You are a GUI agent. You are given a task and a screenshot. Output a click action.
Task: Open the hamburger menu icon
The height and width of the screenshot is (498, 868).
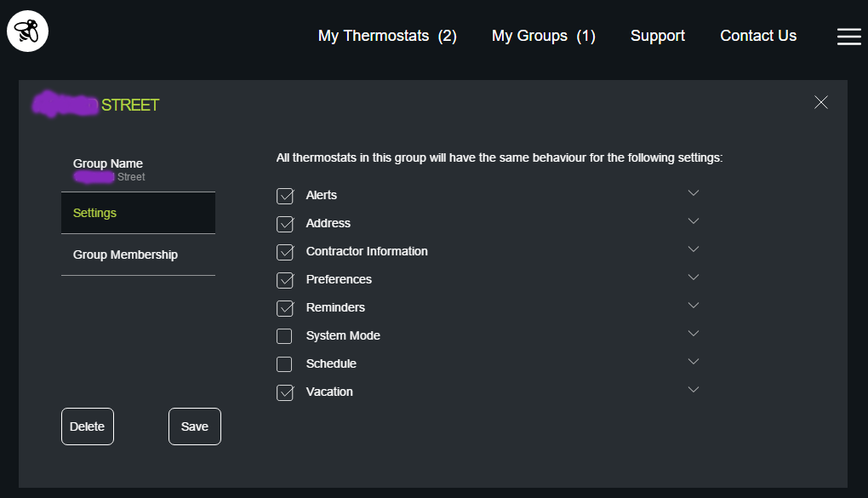click(x=848, y=37)
